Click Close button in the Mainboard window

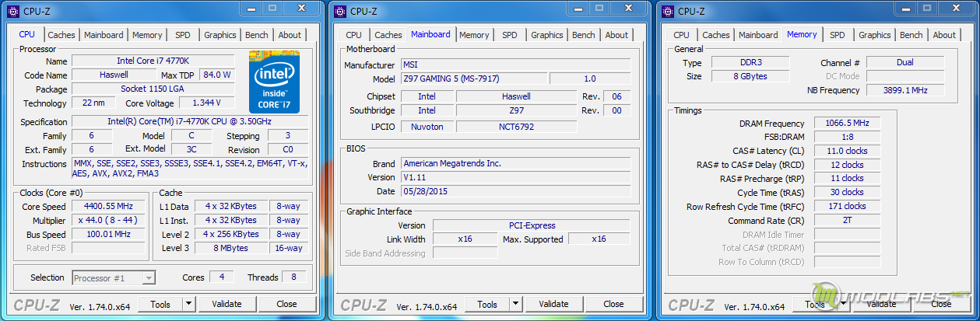(x=613, y=304)
